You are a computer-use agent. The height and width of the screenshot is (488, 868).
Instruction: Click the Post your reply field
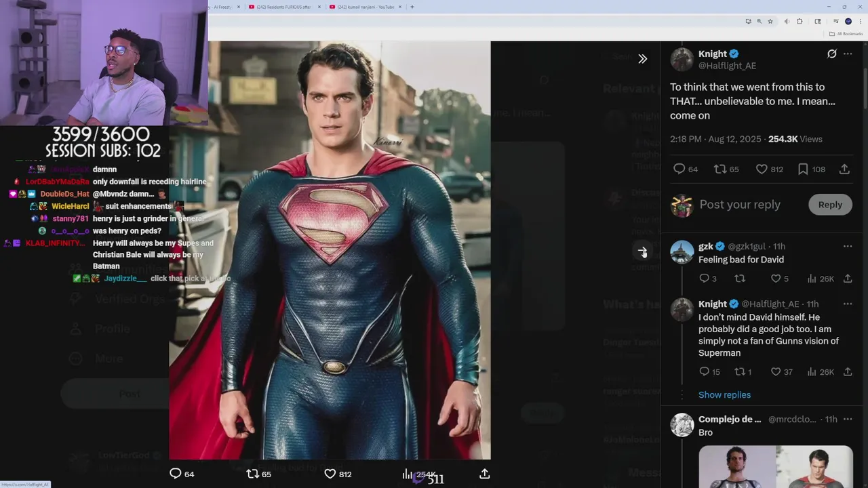pos(740,205)
